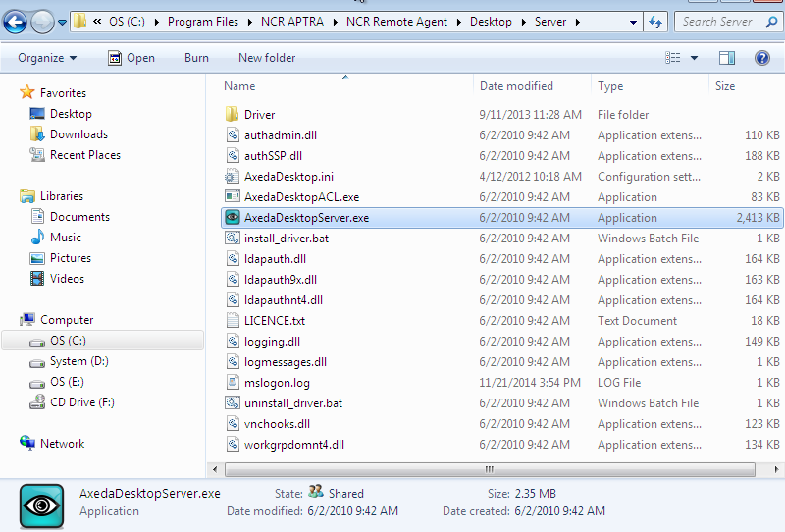This screenshot has width=785, height=532.
Task: Go to NCR APTRA breadcrumb segment
Action: 291,22
